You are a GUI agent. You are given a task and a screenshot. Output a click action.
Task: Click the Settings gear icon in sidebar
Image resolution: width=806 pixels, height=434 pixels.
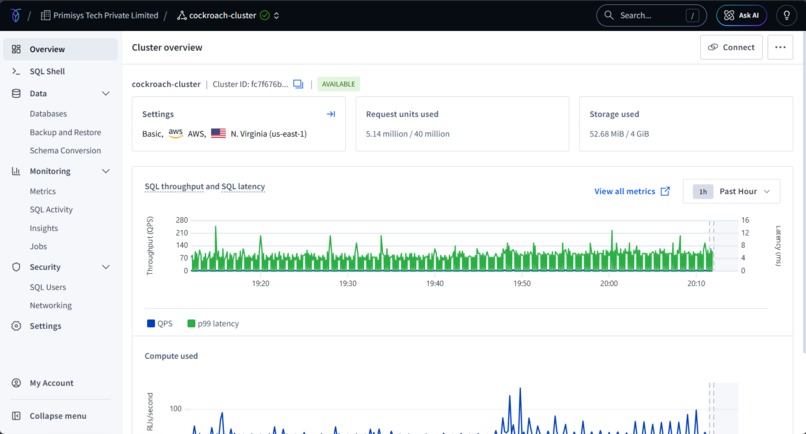[16, 326]
